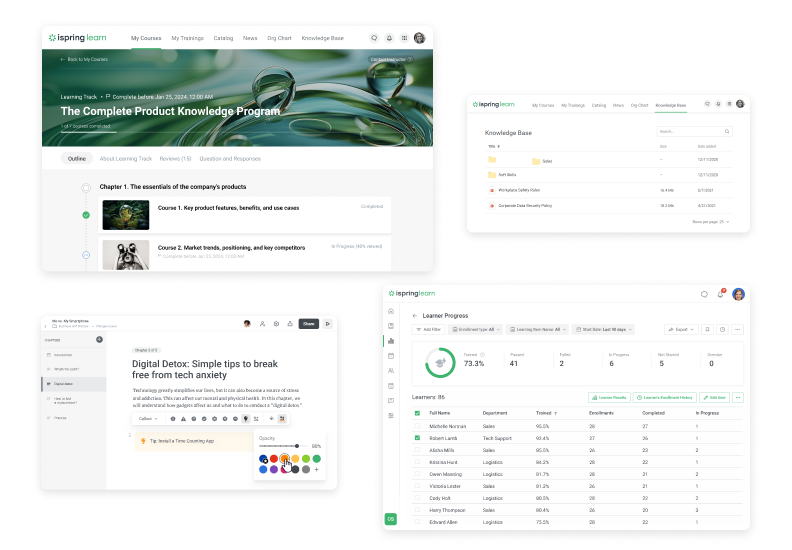Image resolution: width=792 pixels, height=550 pixels.
Task: Expand the Export dropdown
Action: point(681,329)
